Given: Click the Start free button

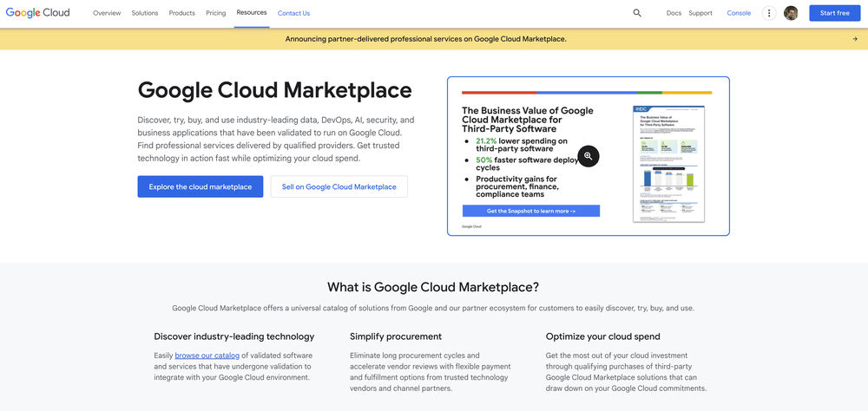Looking at the screenshot, I should point(835,13).
